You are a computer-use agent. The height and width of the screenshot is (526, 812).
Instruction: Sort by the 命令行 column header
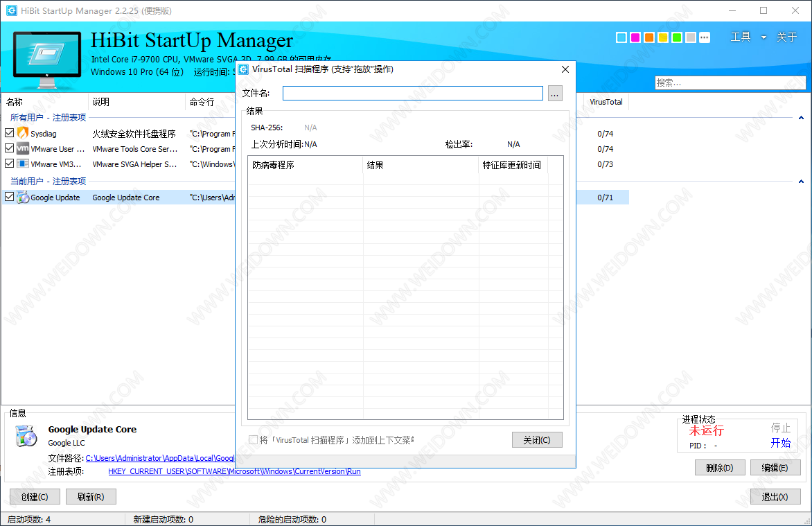[x=211, y=102]
